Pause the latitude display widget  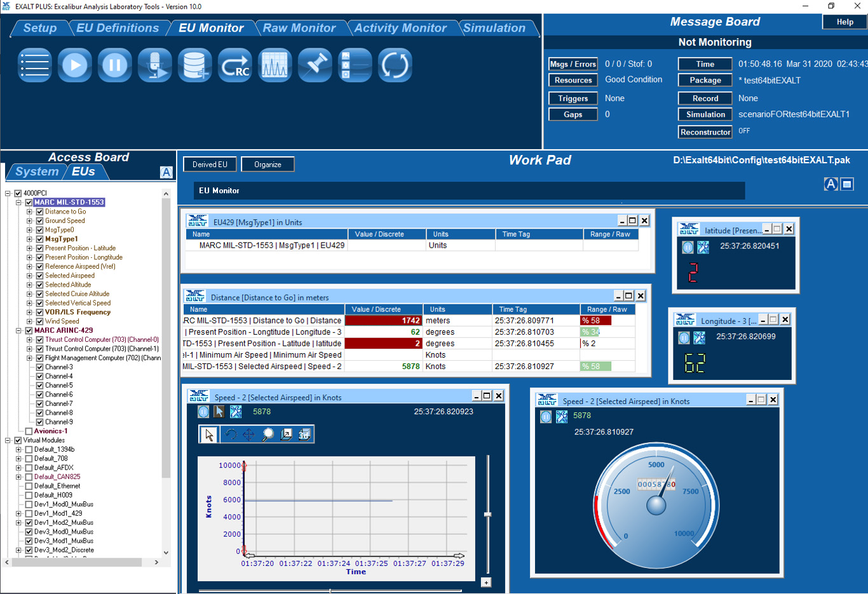point(688,247)
